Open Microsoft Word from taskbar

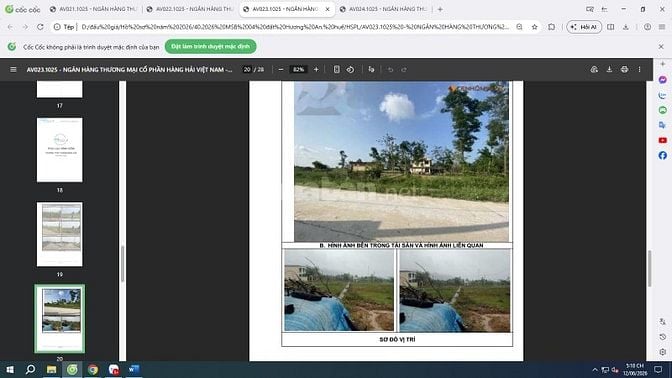tap(134, 369)
